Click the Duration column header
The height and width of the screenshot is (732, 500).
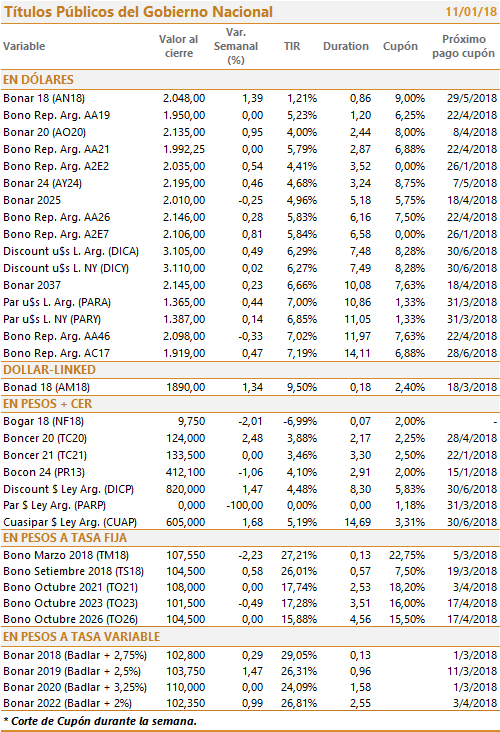click(346, 46)
